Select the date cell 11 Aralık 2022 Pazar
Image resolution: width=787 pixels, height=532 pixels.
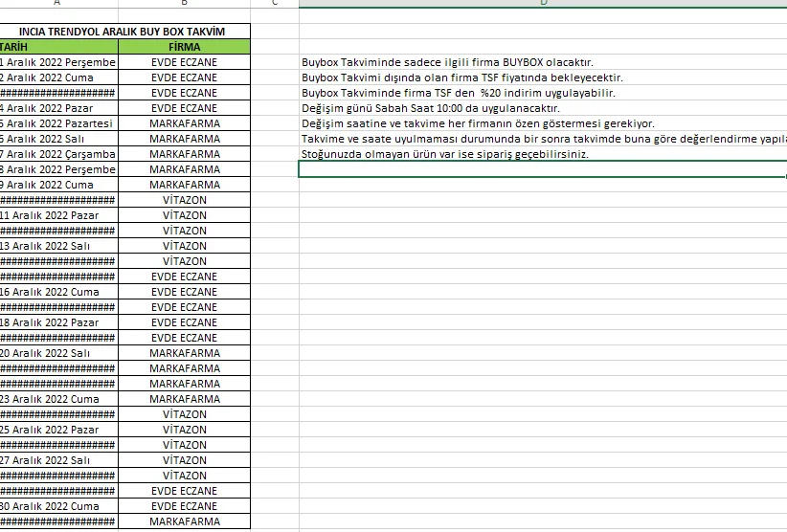tap(58, 215)
